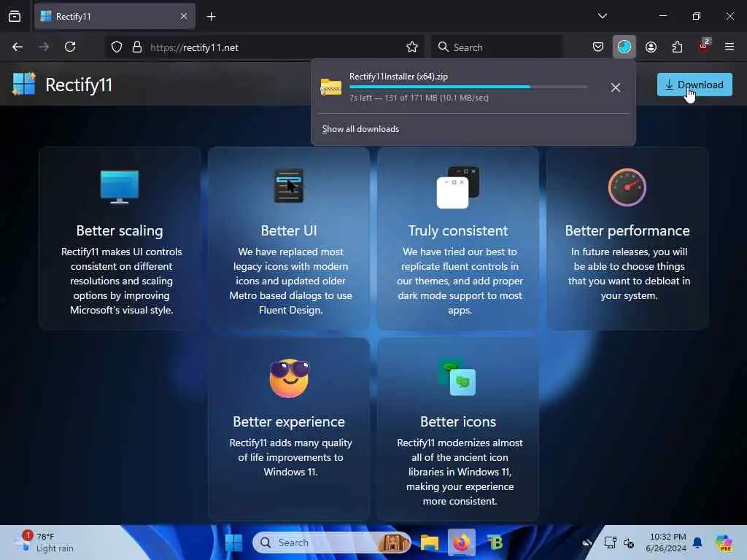Click the Truly consistent windows icon
The height and width of the screenshot is (560, 747).
(x=458, y=187)
